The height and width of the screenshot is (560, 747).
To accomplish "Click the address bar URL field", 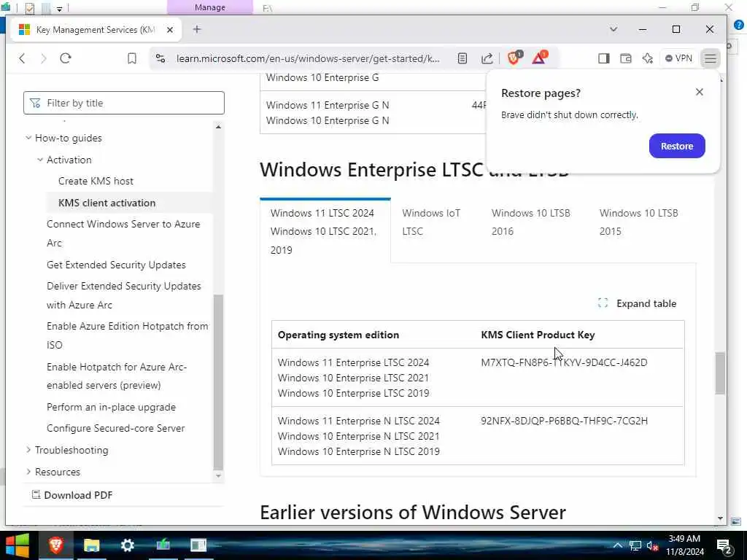I will point(308,58).
